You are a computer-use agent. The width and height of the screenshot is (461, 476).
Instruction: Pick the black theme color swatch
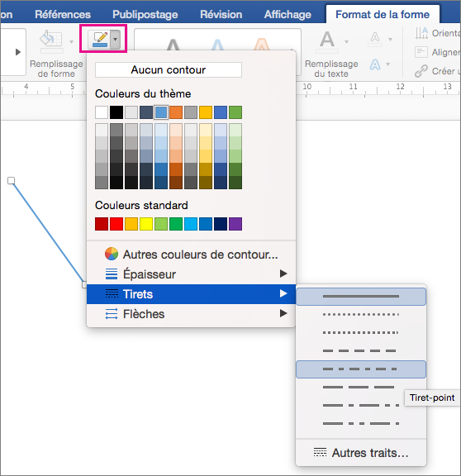116,112
